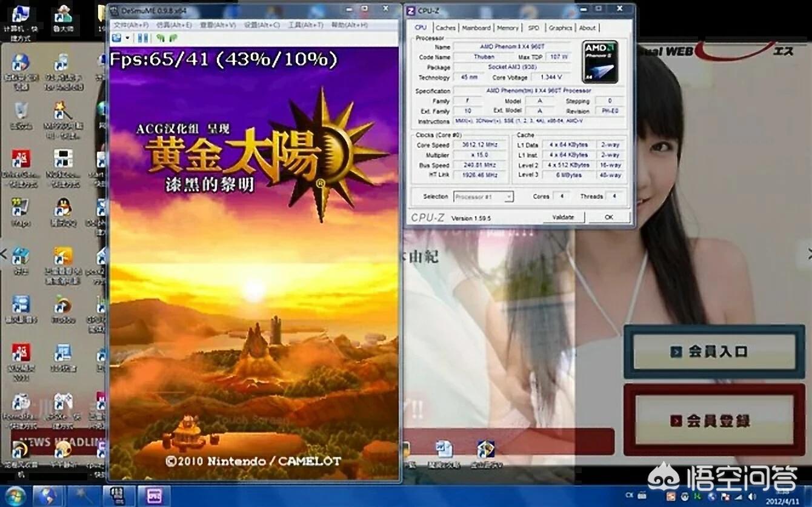Image resolution: width=812 pixels, height=507 pixels.
Task: Click the Bus Speed value '240.81 MHz'
Action: pyautogui.click(x=479, y=165)
